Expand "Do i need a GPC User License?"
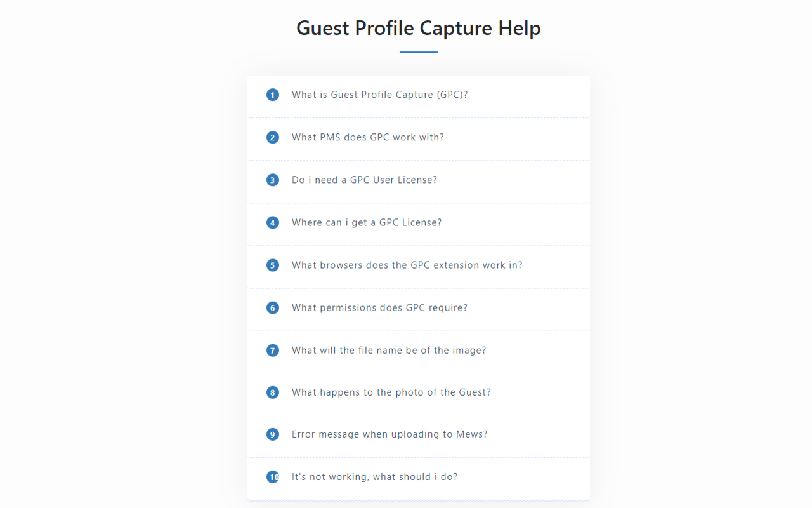This screenshot has height=508, width=812. pyautogui.click(x=364, y=180)
